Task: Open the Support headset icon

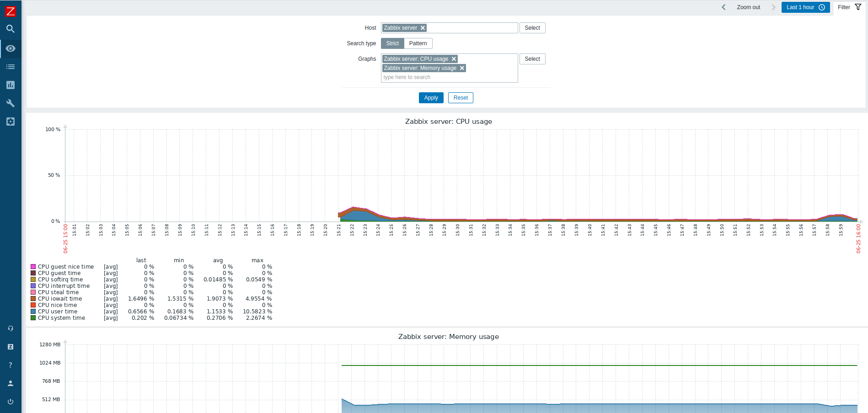Action: [10, 328]
